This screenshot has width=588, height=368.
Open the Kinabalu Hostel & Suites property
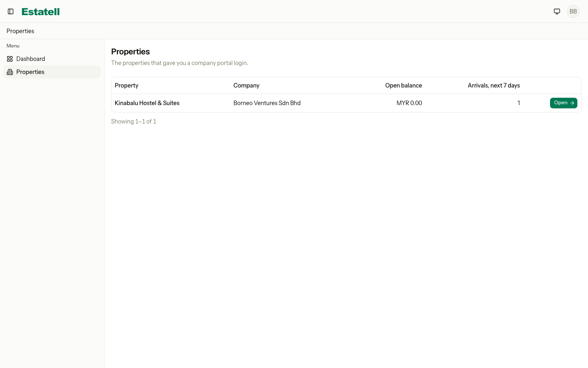[563, 103]
